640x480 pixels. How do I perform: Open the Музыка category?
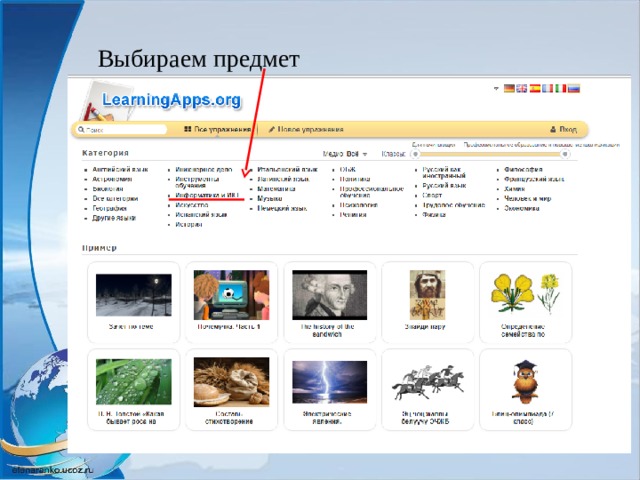(269, 199)
